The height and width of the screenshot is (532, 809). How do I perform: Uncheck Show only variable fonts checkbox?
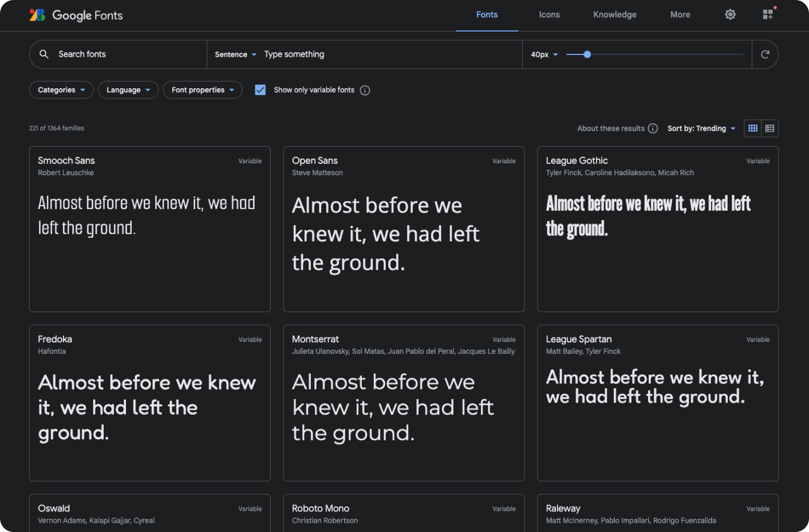(x=261, y=90)
